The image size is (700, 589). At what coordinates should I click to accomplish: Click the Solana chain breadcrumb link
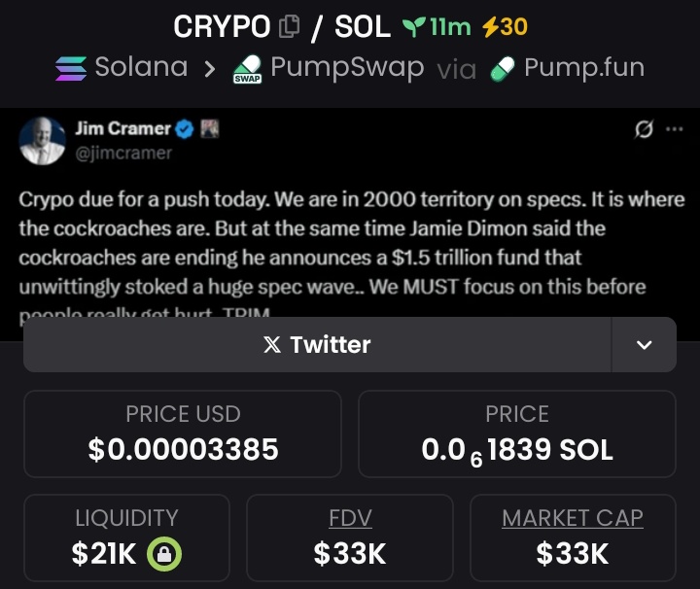coord(141,68)
